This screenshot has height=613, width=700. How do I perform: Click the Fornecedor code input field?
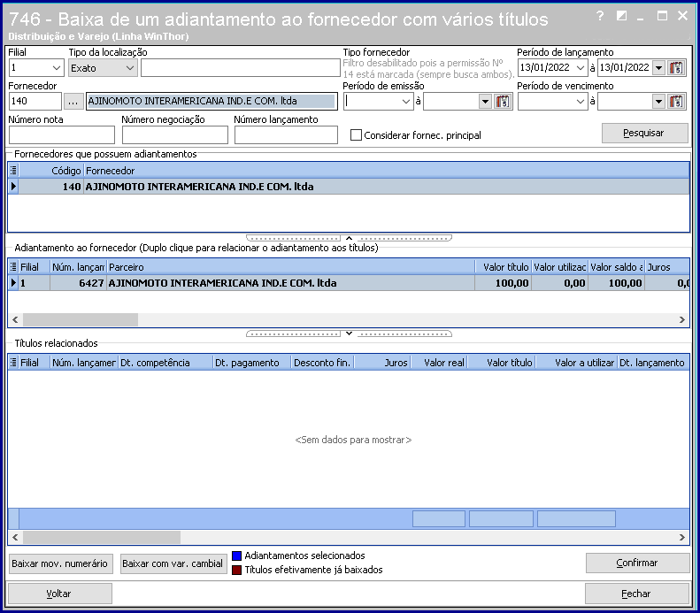tap(35, 101)
